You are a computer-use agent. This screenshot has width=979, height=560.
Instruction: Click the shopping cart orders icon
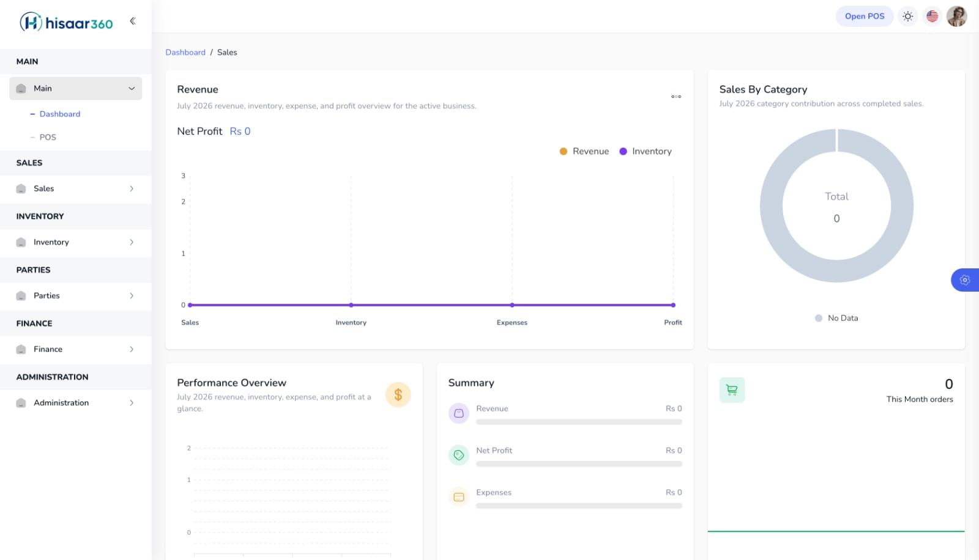732,390
